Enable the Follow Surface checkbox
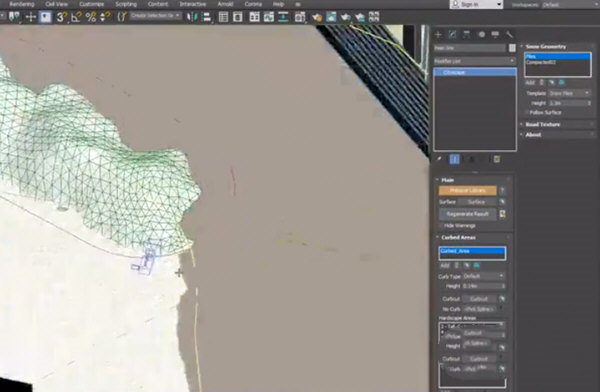 click(x=527, y=113)
